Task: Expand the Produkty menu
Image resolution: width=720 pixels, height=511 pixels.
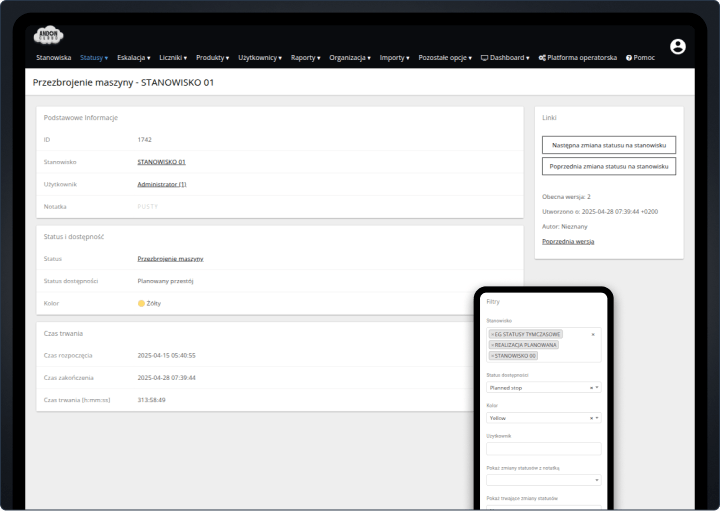Action: [x=213, y=58]
